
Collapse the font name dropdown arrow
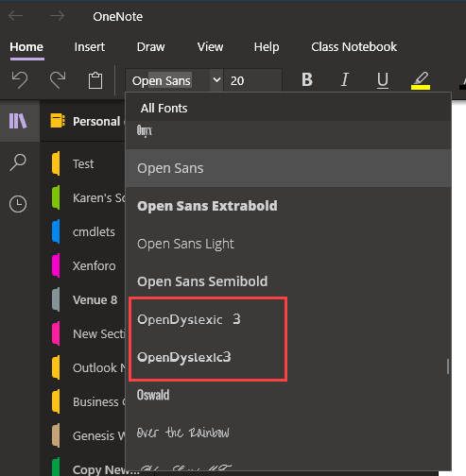(216, 80)
